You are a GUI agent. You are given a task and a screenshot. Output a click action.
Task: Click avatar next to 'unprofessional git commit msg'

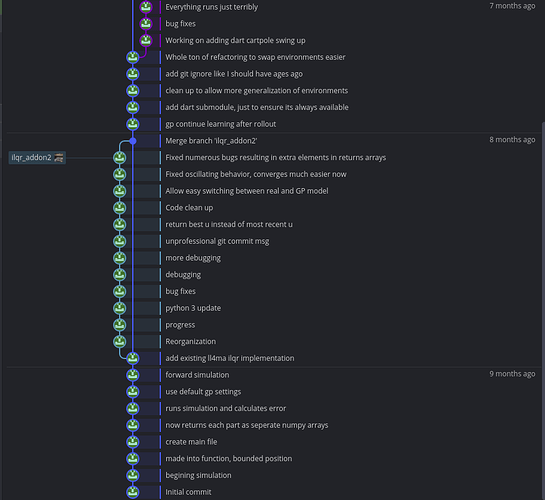[120, 241]
